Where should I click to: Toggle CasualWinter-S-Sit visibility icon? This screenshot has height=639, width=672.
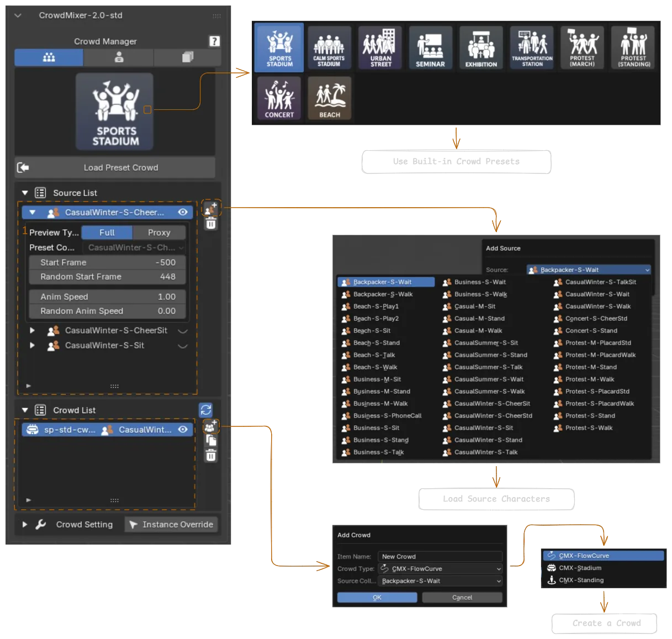point(183,346)
